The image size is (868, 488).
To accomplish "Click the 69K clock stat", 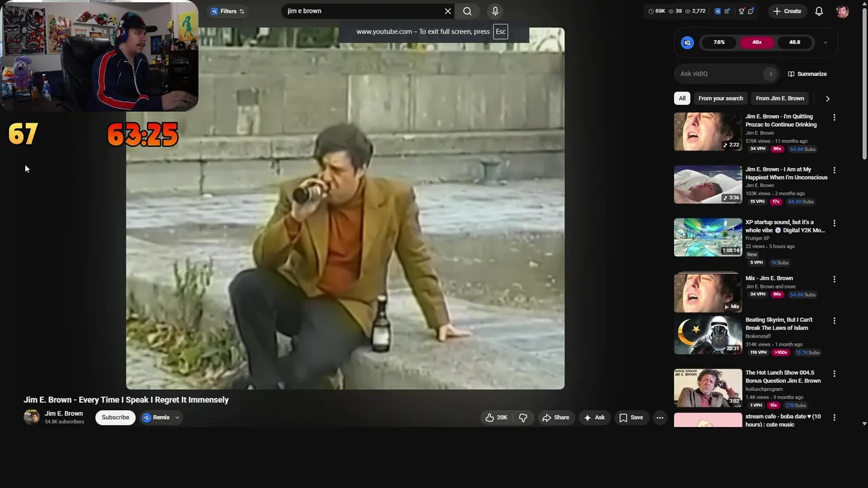I will [656, 11].
